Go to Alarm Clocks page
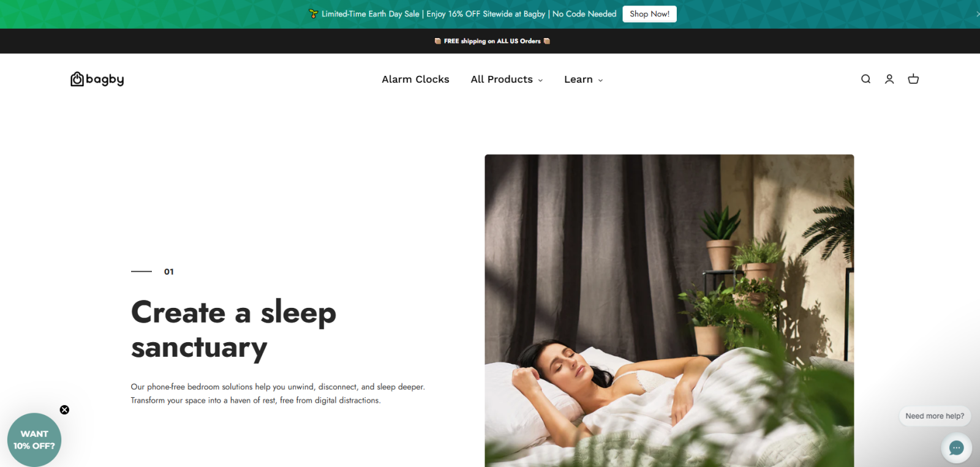 pos(415,80)
